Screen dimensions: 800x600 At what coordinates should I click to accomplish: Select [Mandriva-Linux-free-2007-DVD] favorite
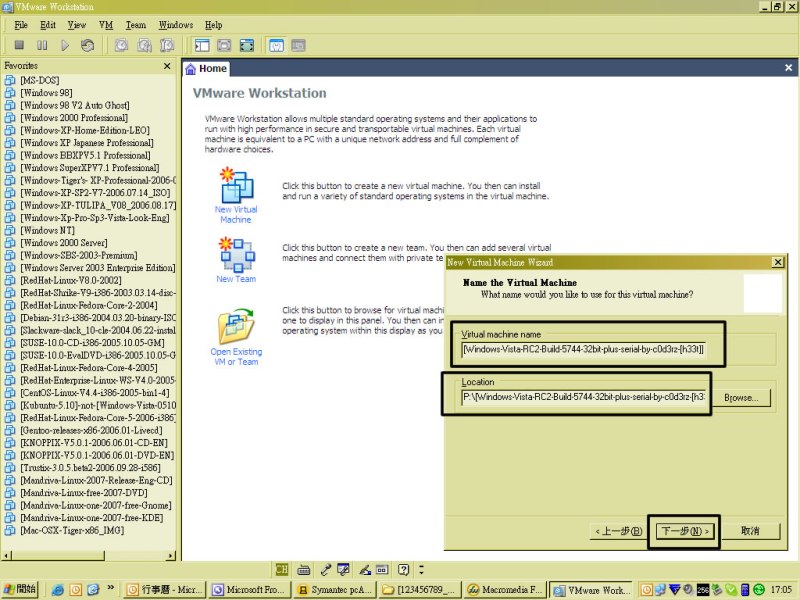pos(84,492)
